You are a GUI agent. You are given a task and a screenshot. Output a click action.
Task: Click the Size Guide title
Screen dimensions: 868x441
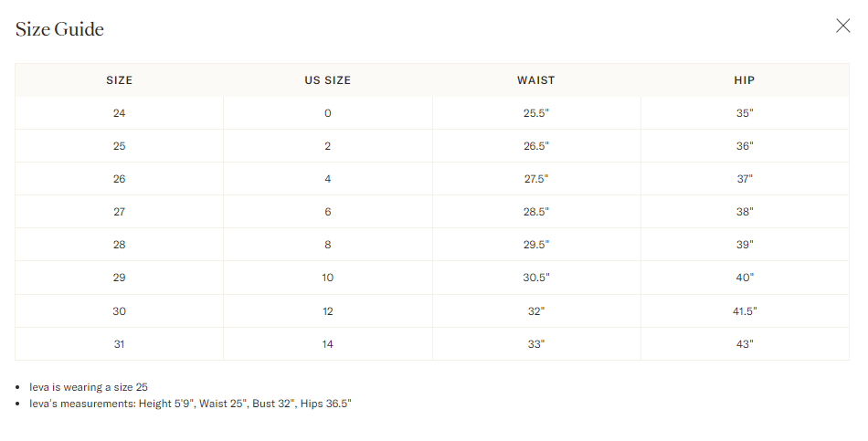[59, 29]
